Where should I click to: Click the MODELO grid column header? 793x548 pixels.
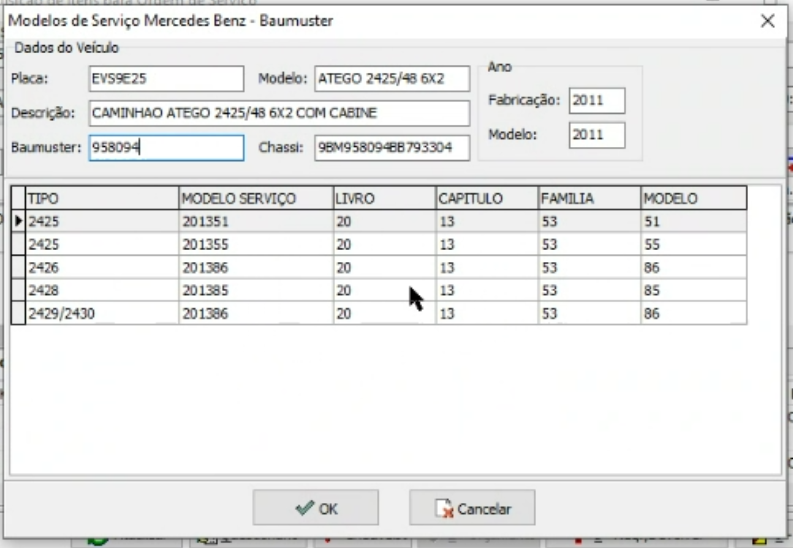pos(694,198)
